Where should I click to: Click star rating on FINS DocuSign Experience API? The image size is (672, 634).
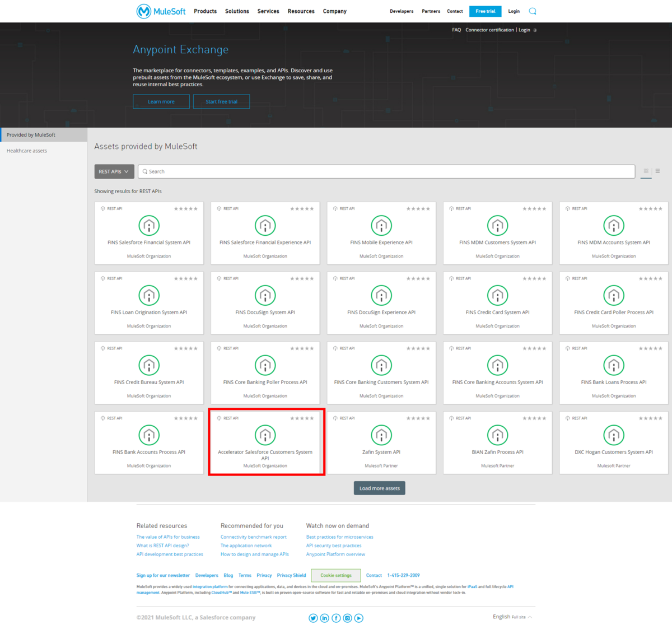(418, 279)
